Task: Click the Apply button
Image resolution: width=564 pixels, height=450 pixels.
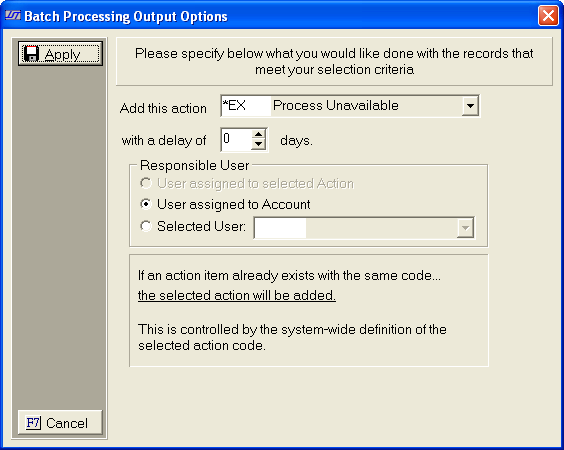Action: click(x=60, y=54)
